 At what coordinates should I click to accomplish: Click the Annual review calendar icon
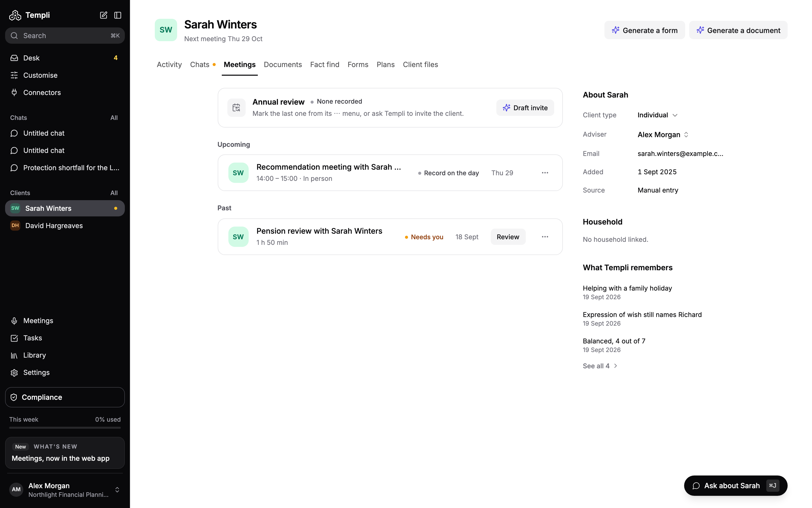(x=236, y=107)
